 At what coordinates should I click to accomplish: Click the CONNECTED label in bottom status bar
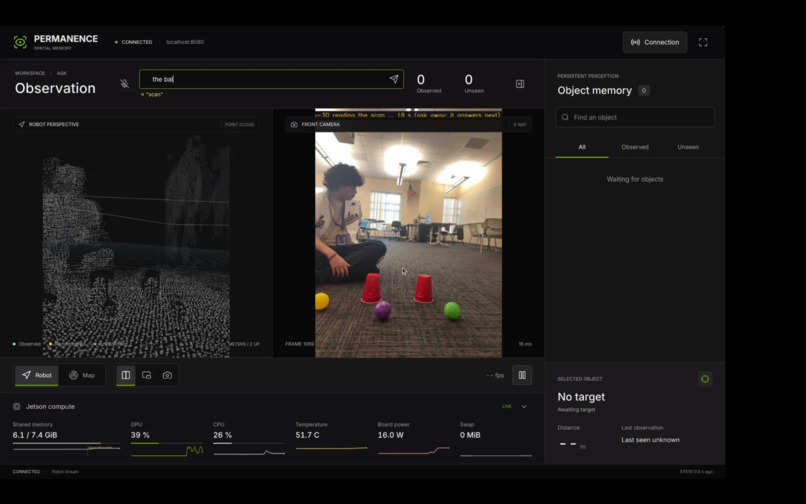26,472
